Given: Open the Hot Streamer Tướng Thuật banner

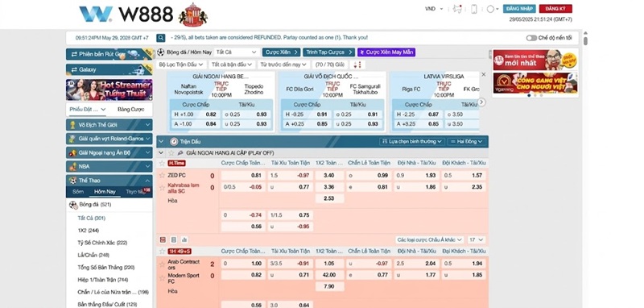Looking at the screenshot, I should tap(109, 89).
